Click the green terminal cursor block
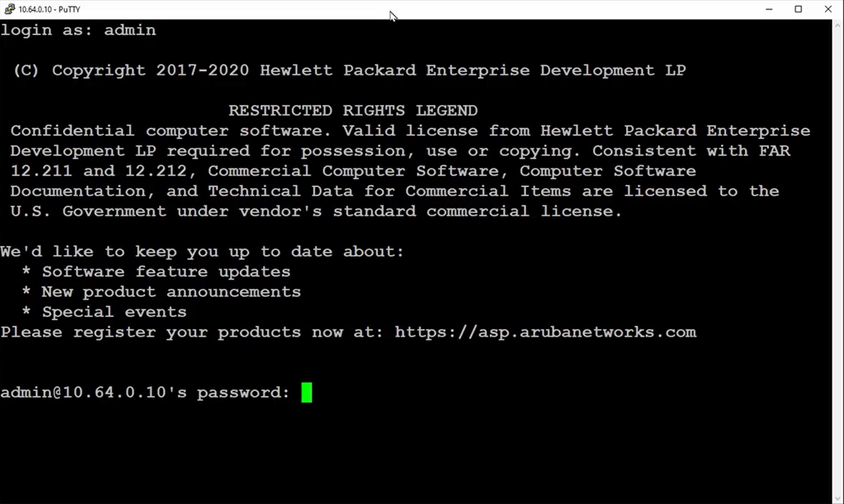 307,392
